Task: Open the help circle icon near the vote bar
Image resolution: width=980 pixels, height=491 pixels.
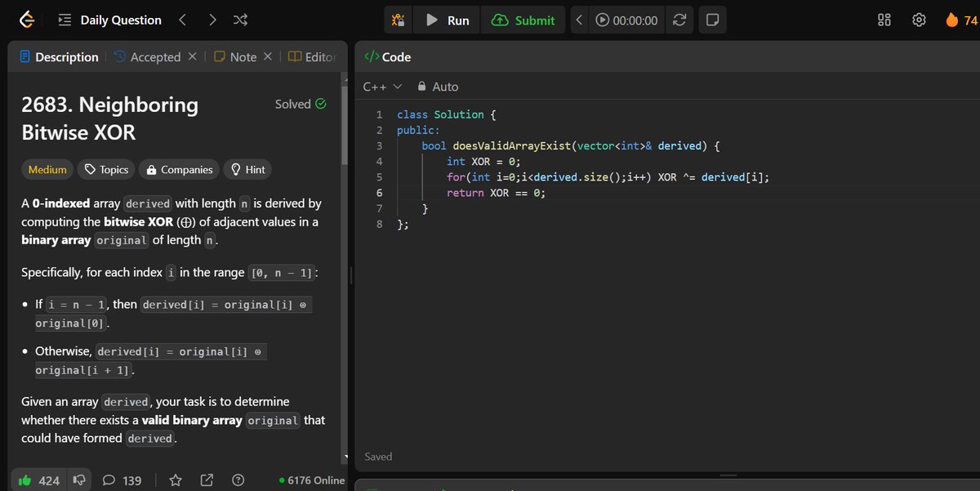Action: [x=238, y=480]
